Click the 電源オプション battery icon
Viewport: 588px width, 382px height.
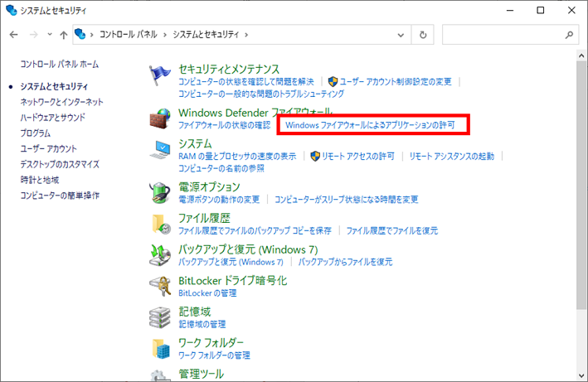pyautogui.click(x=160, y=192)
